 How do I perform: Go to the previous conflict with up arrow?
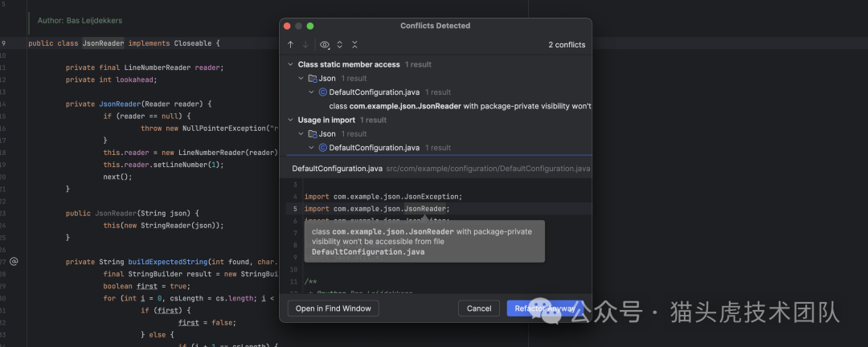click(291, 45)
